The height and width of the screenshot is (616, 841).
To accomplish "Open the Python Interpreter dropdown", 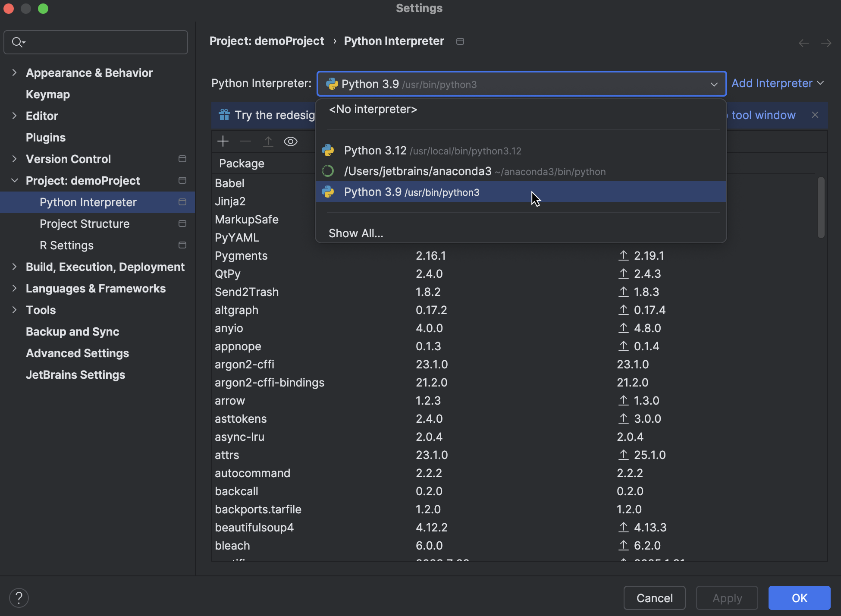I will (714, 84).
